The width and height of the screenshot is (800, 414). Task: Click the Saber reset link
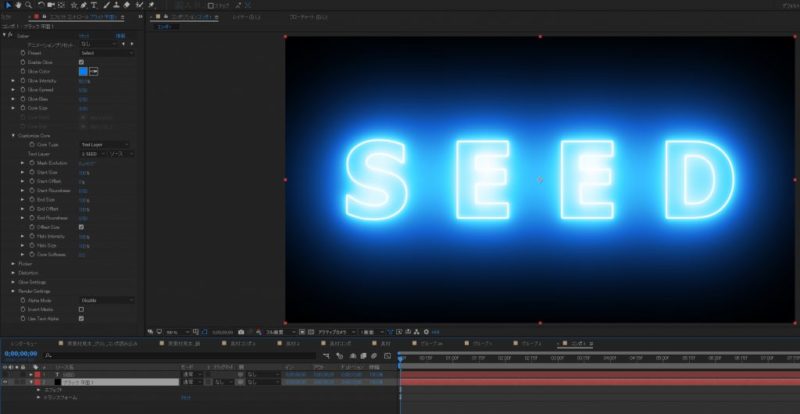[x=84, y=35]
